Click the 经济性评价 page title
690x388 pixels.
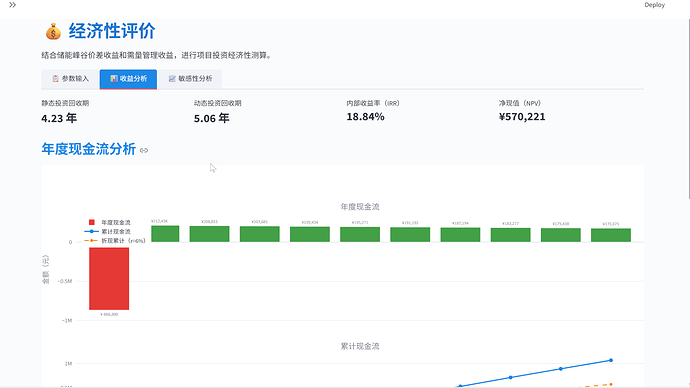point(112,31)
